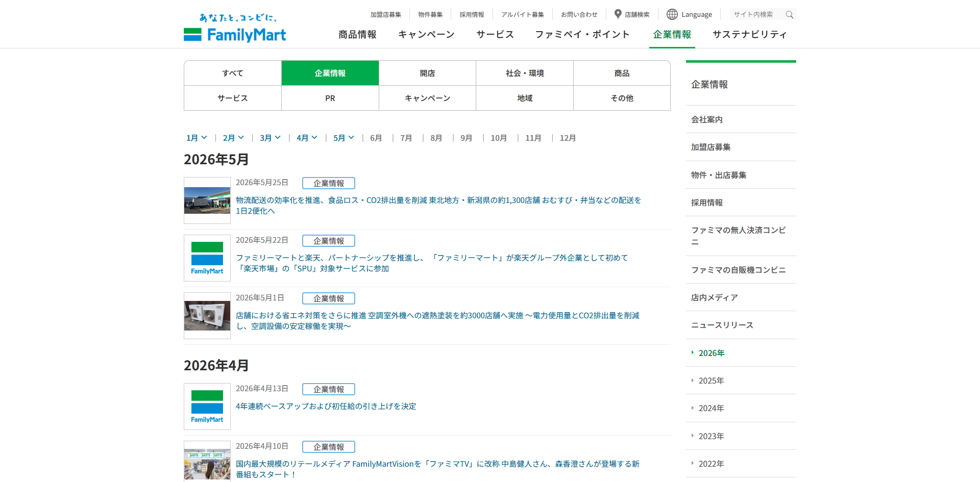Open sidebar 店内メディア link
This screenshot has width=980, height=482.
tap(741, 297)
